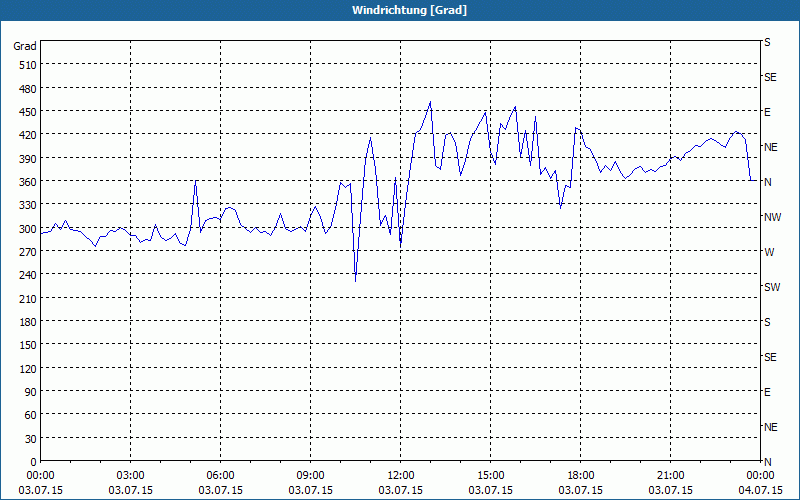Pick the '15:00' time label

click(490, 476)
